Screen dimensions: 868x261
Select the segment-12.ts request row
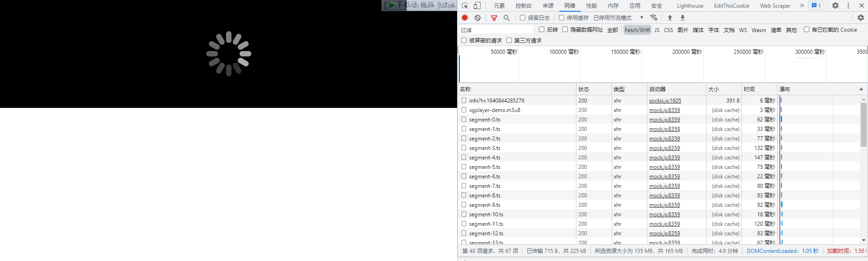pos(659,233)
